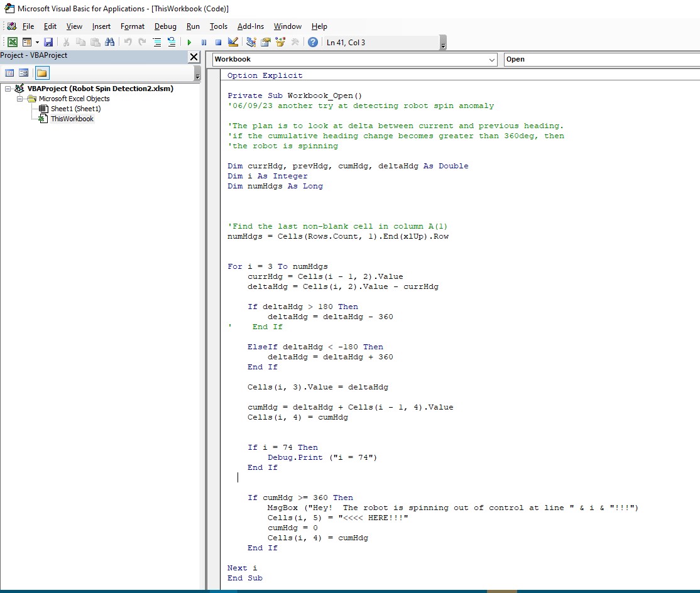The width and height of the screenshot is (700, 593).
Task: Click the Redo arrow icon
Action: tap(142, 42)
